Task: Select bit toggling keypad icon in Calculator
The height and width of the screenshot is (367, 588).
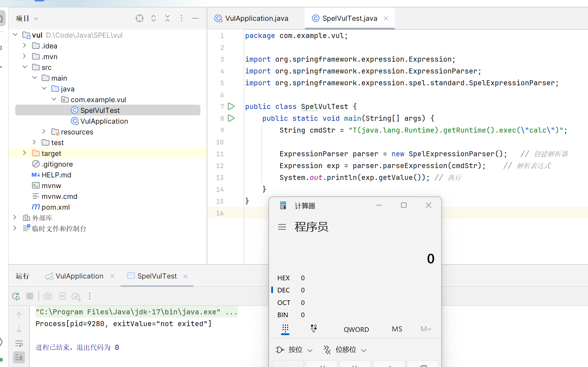Action: [314, 329]
